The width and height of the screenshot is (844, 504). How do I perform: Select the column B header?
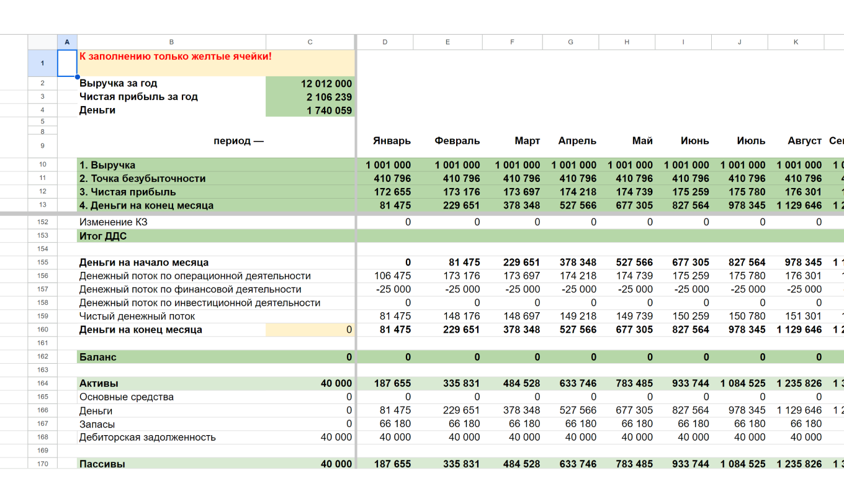171,42
